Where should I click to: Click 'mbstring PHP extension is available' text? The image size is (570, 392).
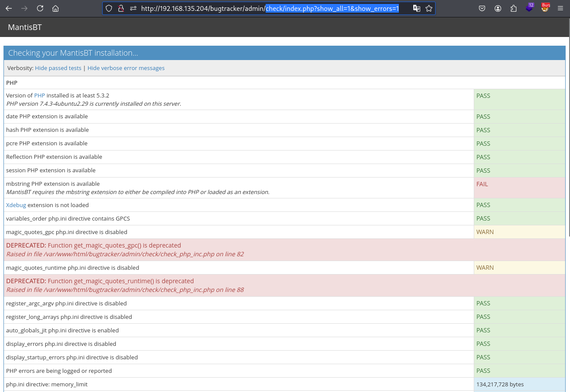53,184
